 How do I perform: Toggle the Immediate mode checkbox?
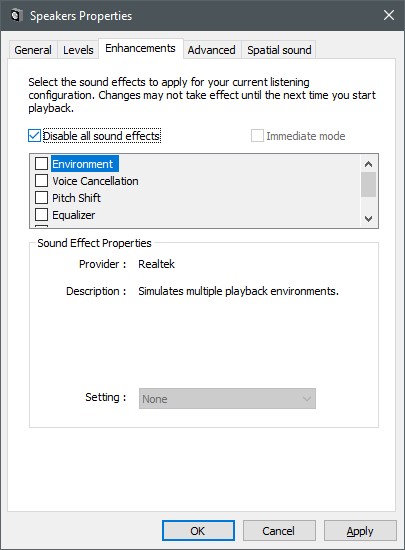pos(257,136)
